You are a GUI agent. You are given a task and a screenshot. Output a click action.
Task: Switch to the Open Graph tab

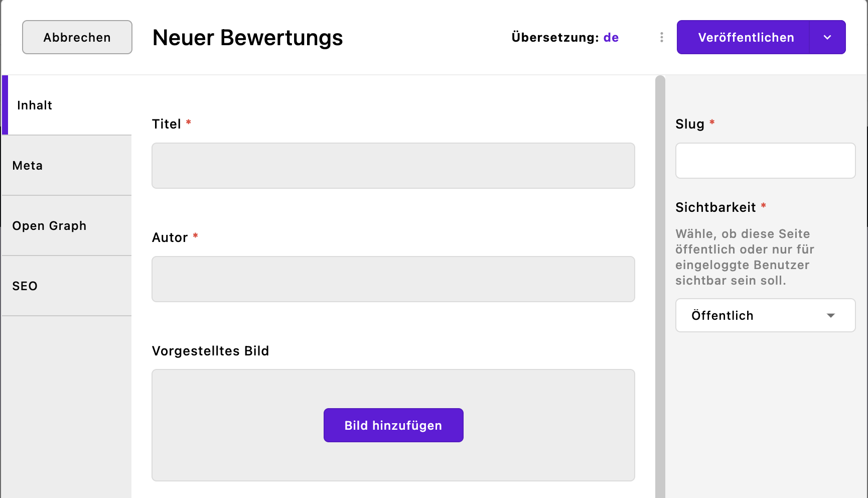coord(49,225)
